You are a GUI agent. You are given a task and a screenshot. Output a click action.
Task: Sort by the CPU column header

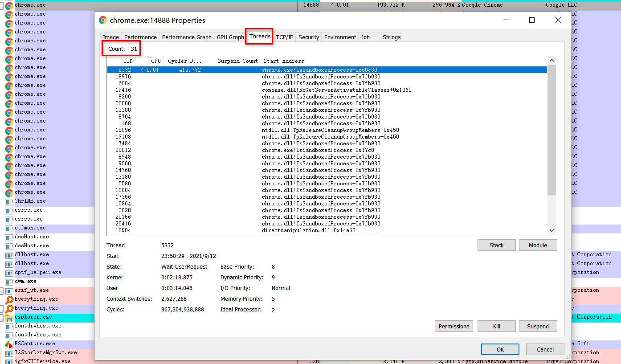point(149,61)
